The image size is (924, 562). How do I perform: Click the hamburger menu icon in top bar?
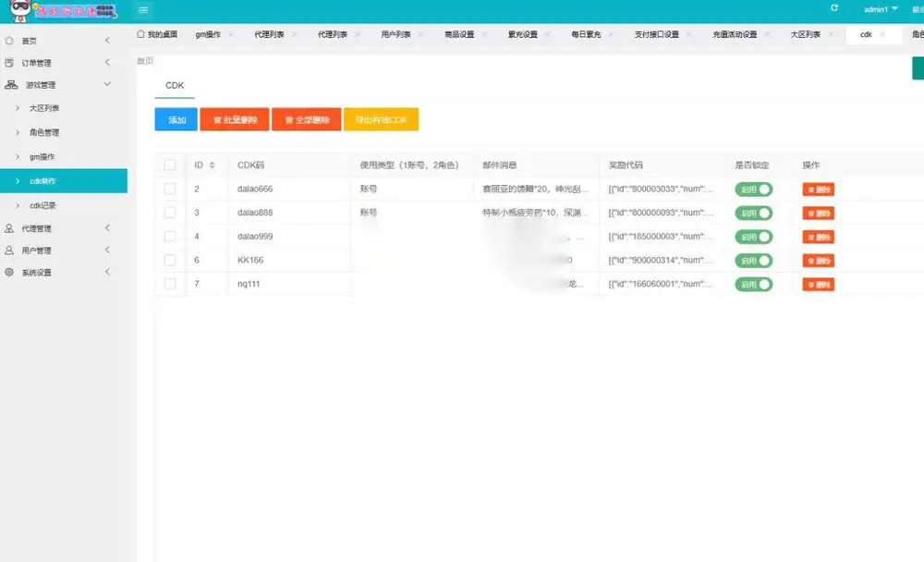click(143, 10)
